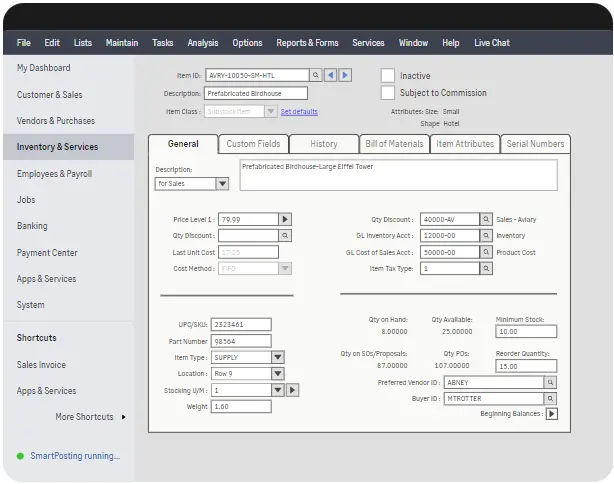
Task: Click the Set defaults link
Action: point(299,111)
